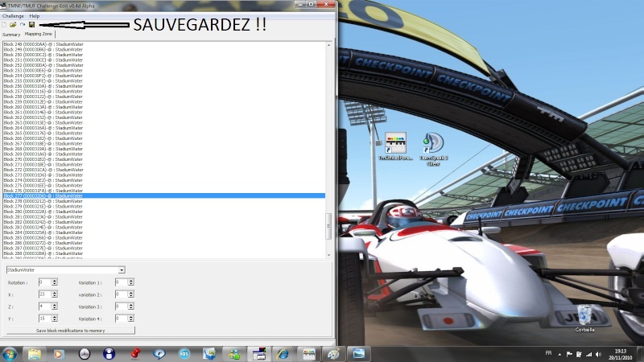Select Block 264 StadiumWater row
644x362 pixels.
164,128
